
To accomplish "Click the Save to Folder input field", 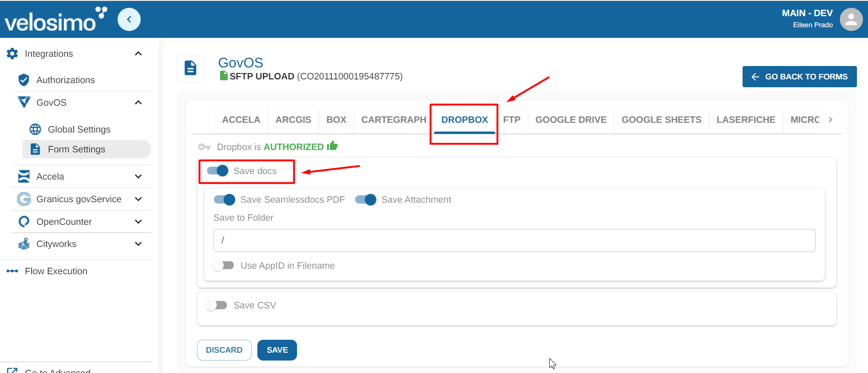I will [x=514, y=241].
